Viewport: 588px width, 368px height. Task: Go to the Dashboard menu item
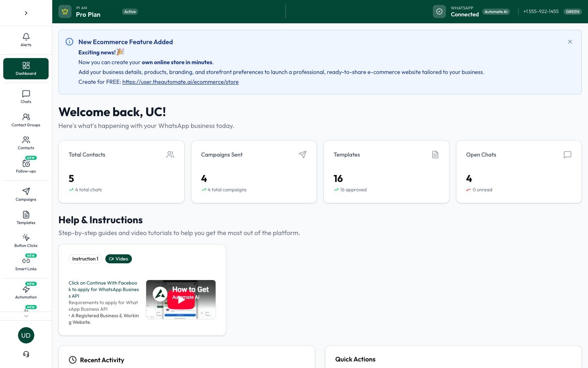26,69
